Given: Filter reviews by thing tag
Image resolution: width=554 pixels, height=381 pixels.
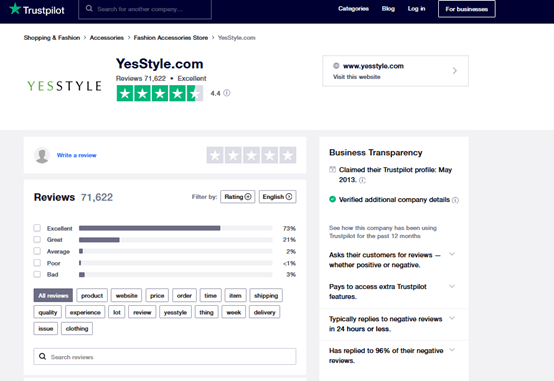Looking at the screenshot, I should tap(206, 312).
